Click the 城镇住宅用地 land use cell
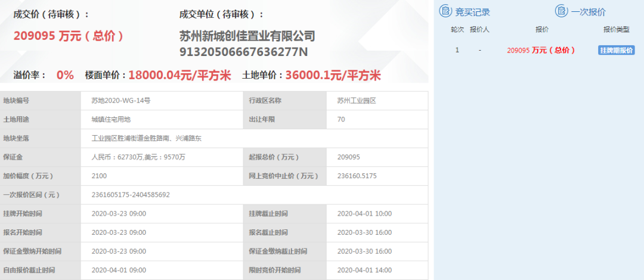644x280 pixels. tap(111, 120)
